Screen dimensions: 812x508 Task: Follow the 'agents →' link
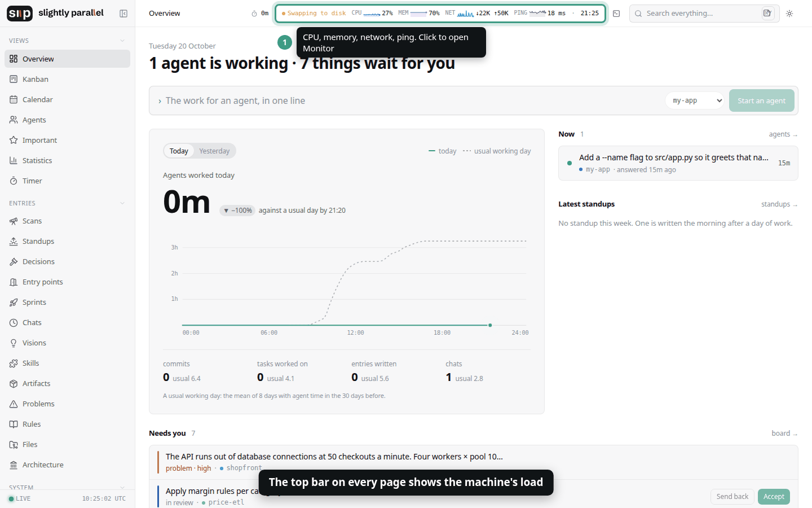tap(783, 134)
